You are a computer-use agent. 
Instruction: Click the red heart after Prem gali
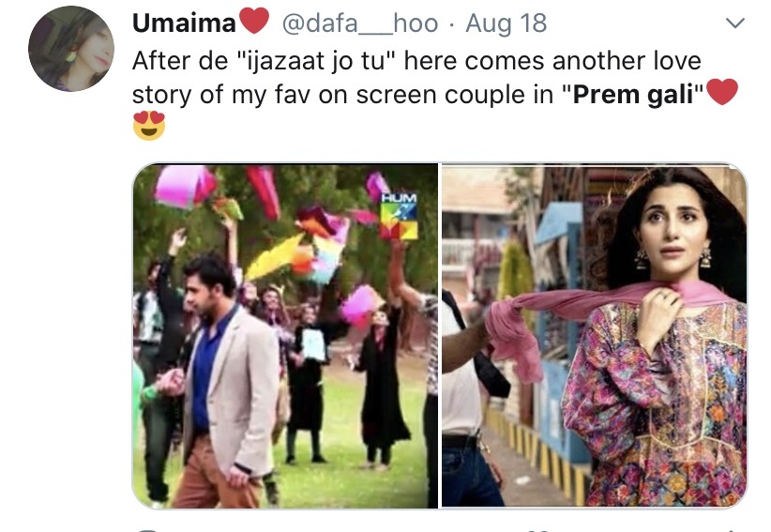tap(722, 92)
